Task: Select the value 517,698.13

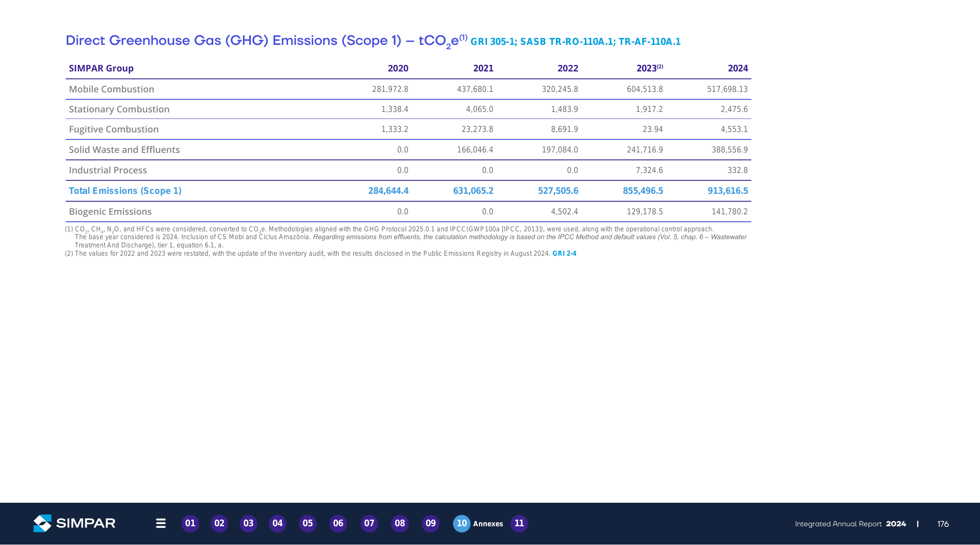Action: [727, 89]
